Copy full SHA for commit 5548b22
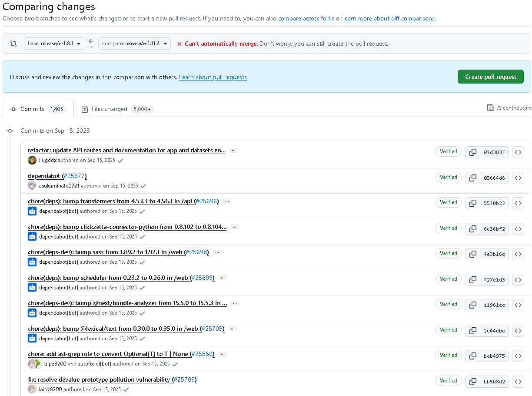Screen dimensions: 532x396 [472, 203]
